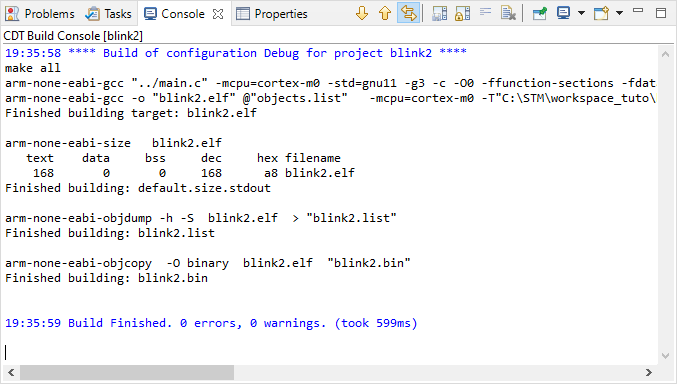Open the display selected console dropdown arrow
Viewport: 677px width, 384px height.
coord(581,13)
